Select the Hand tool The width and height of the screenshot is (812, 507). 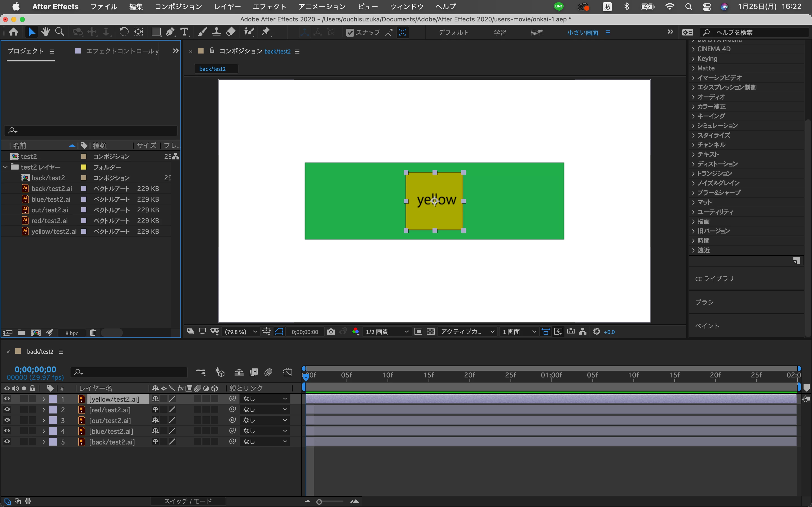[x=46, y=32]
